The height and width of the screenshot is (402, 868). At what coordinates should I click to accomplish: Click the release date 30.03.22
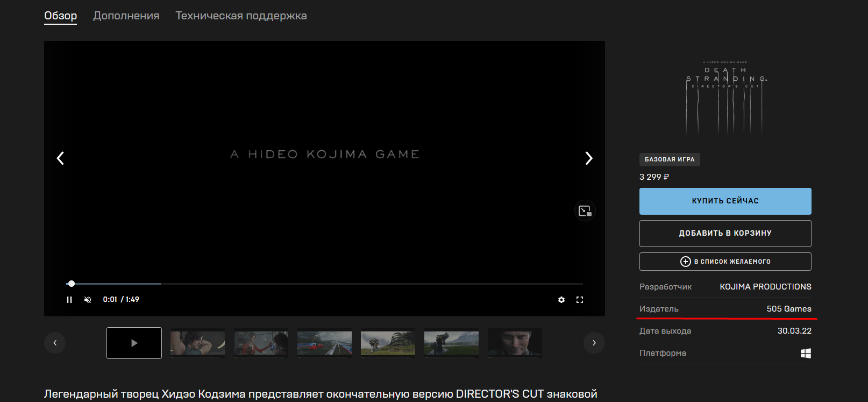coord(794,331)
